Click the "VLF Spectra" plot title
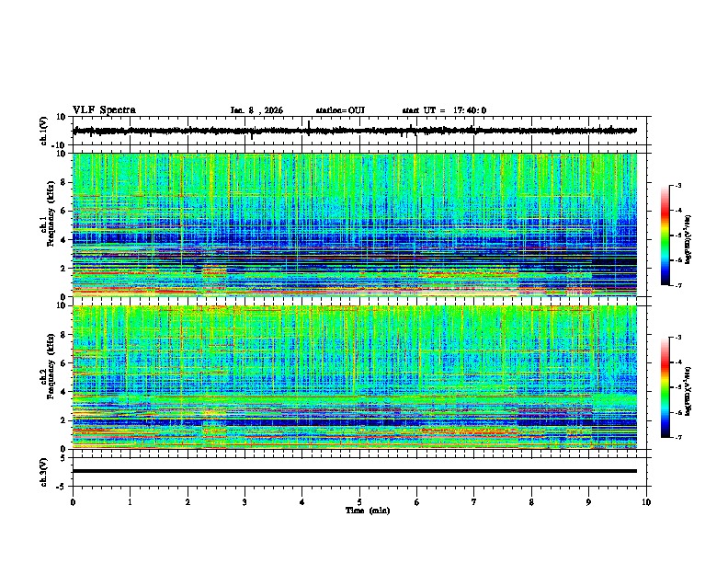The width and height of the screenshot is (728, 563). pos(104,110)
